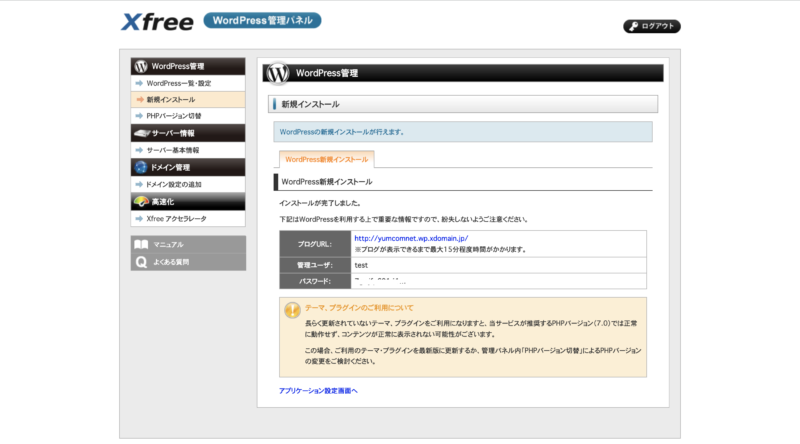
Task: Open PHPバージョン切替 in sidebar
Action: [x=188, y=116]
